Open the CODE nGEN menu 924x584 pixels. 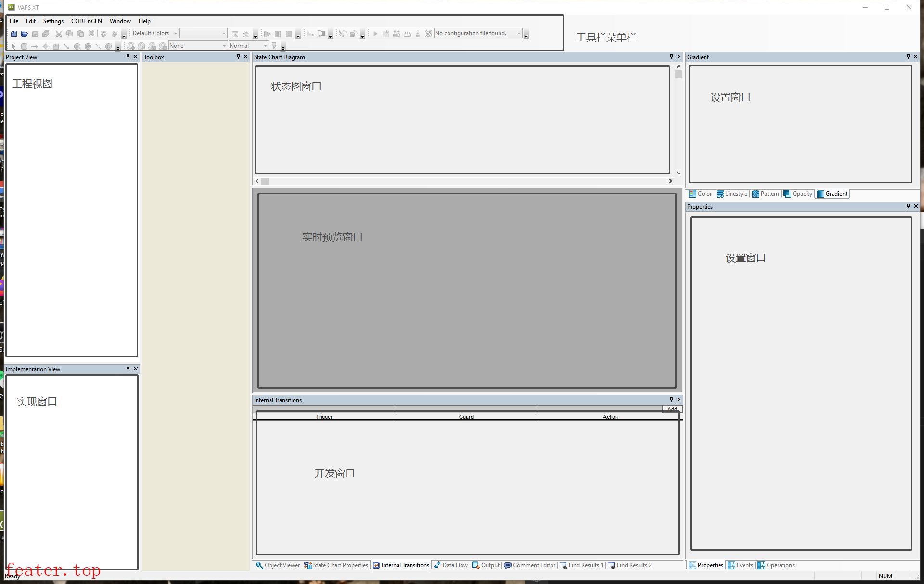click(87, 21)
